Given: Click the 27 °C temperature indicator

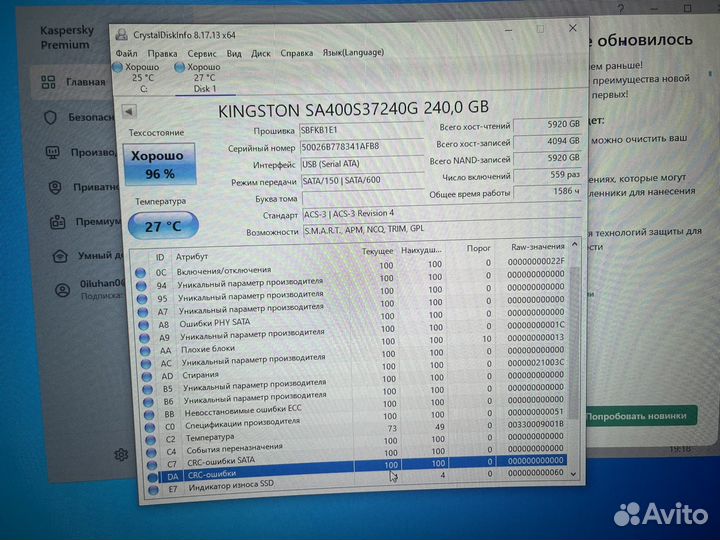Looking at the screenshot, I should pyautogui.click(x=163, y=226).
